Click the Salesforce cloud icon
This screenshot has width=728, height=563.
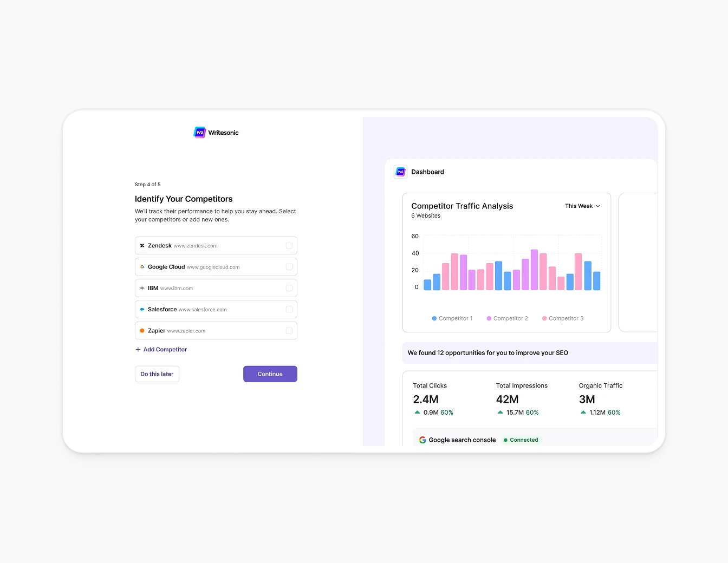(142, 309)
